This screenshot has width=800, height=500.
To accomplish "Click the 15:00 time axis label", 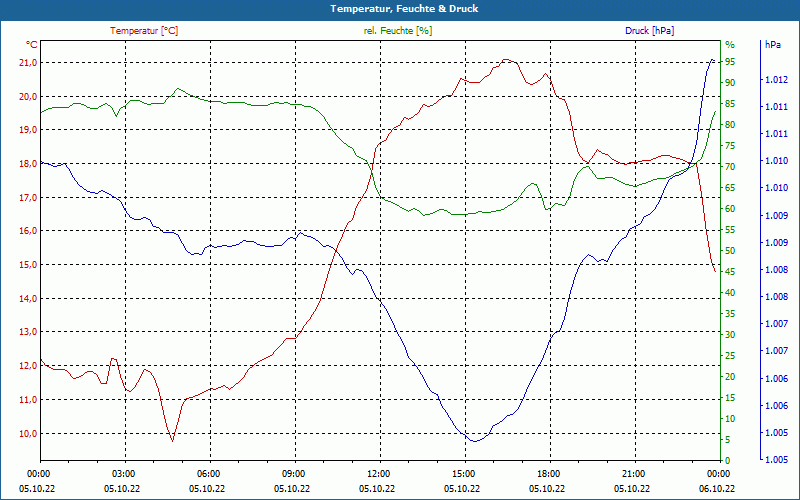I will click(x=463, y=474).
